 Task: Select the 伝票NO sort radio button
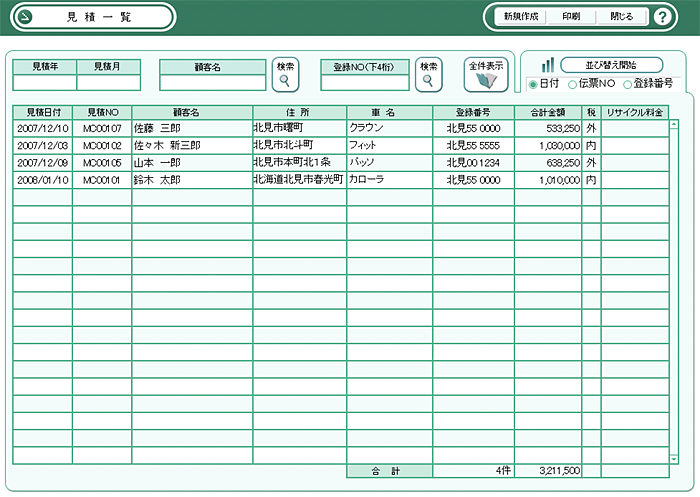click(572, 85)
